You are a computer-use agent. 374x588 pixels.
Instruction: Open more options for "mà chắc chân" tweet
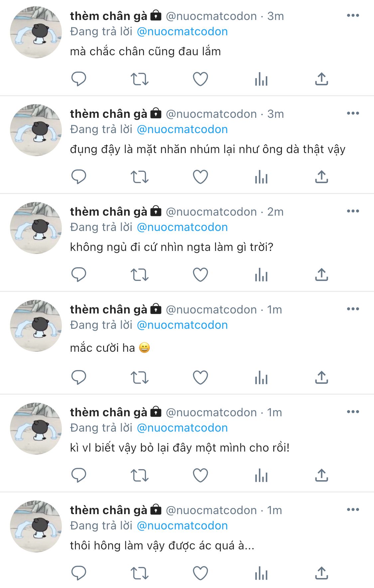[353, 16]
